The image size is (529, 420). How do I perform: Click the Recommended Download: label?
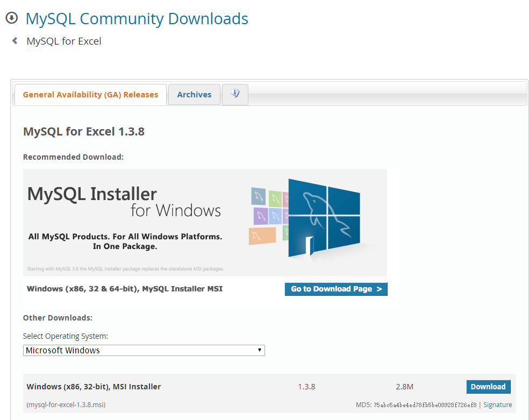[73, 157]
